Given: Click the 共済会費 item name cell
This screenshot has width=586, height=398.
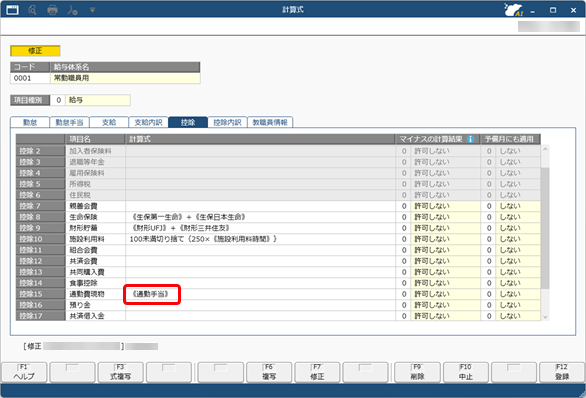Looking at the screenshot, I should click(x=95, y=261).
